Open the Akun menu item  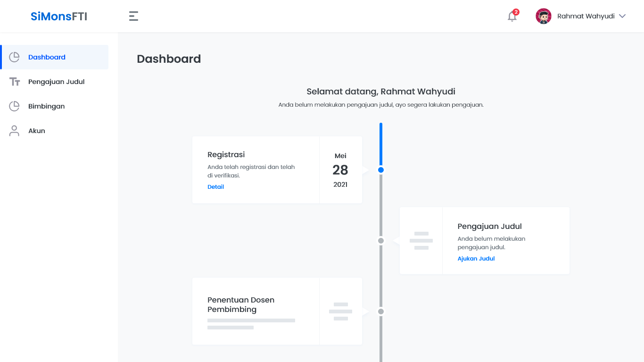37,131
